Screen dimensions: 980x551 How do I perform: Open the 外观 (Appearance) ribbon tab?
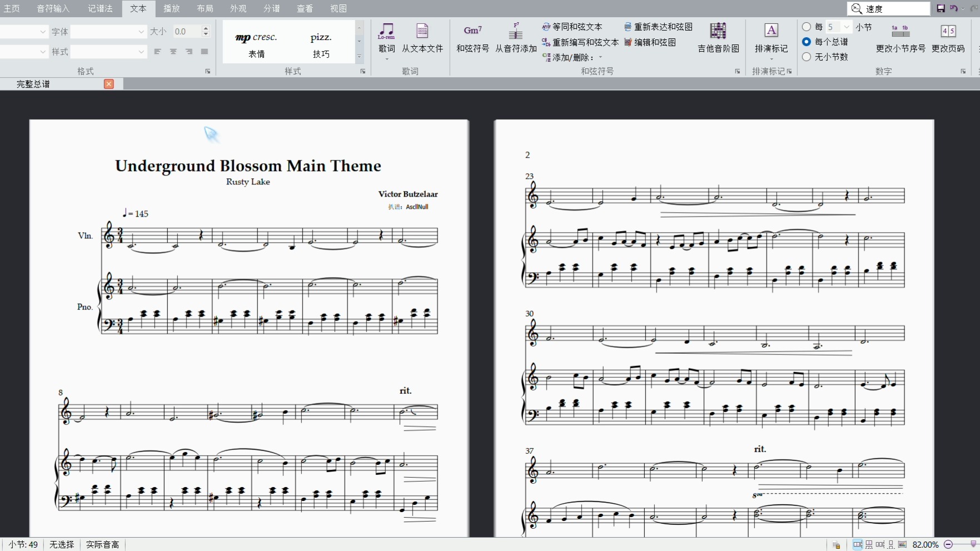[238, 8]
